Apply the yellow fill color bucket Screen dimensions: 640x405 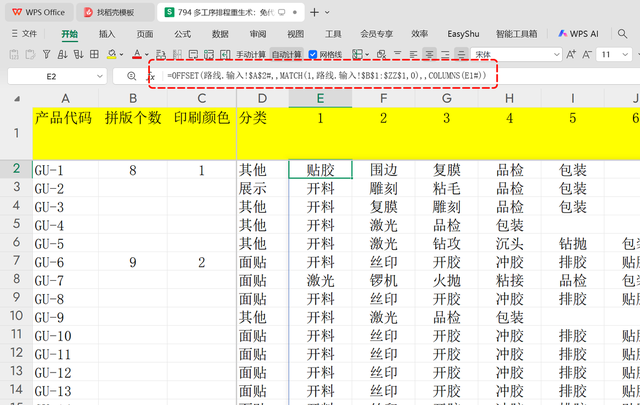point(111,54)
